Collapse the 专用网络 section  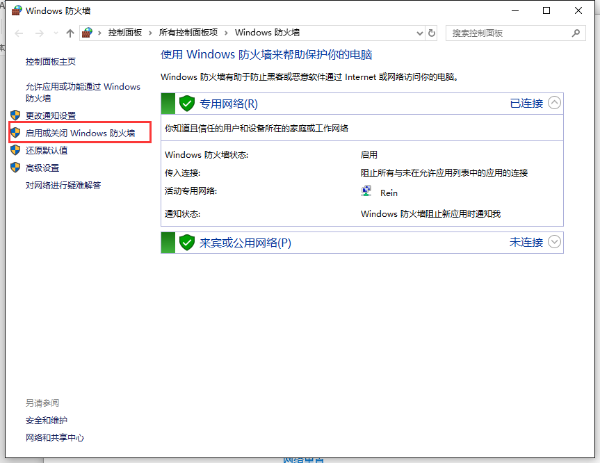point(554,103)
